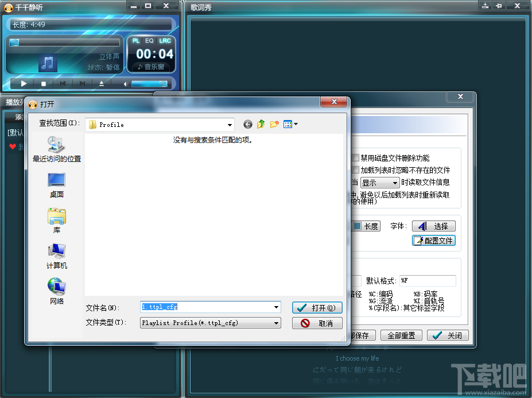Click the stop playback button
The image size is (532, 398).
click(44, 83)
